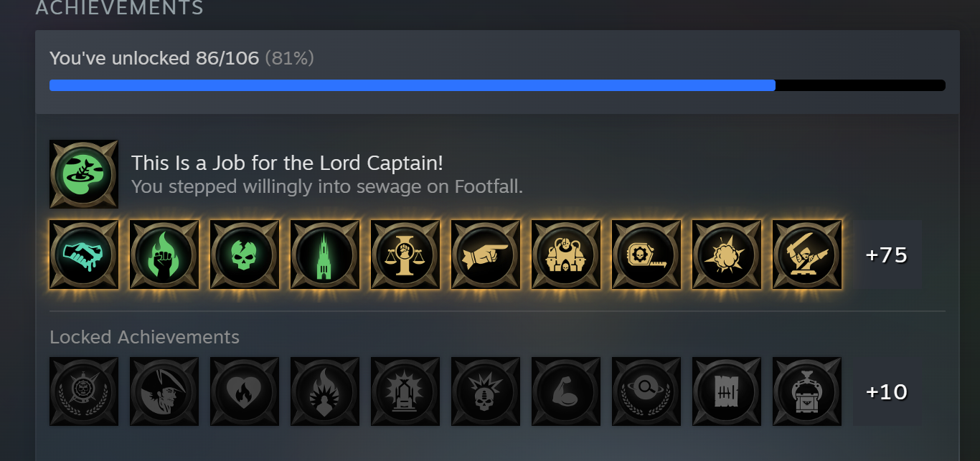Open the locked planet magnifier achievement
This screenshot has height=461, width=980.
(x=646, y=392)
